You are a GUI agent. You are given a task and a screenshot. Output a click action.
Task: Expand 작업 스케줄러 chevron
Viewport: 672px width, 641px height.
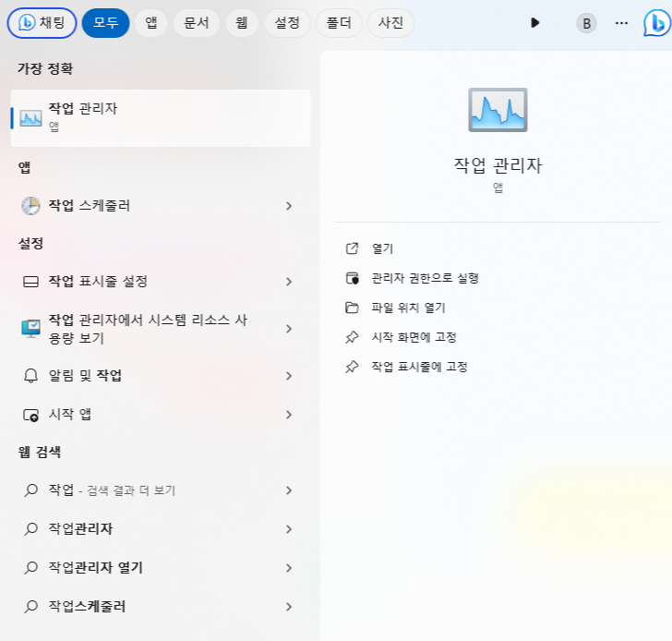click(289, 206)
